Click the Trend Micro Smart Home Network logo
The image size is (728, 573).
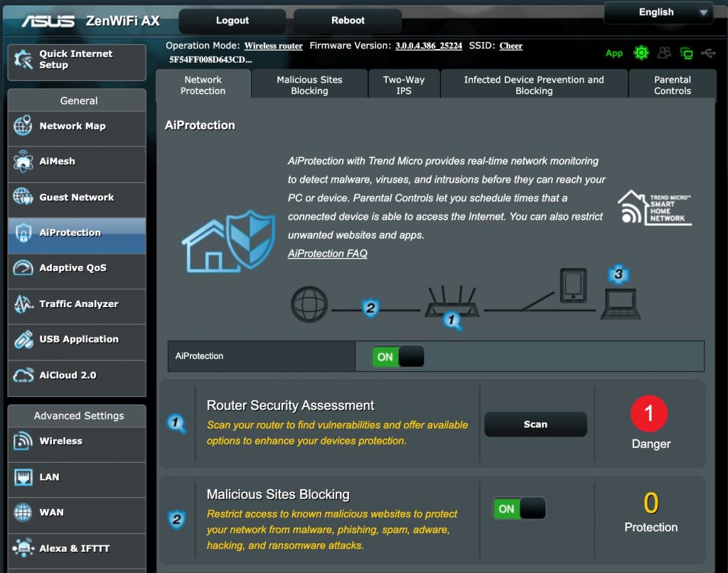[x=655, y=208]
